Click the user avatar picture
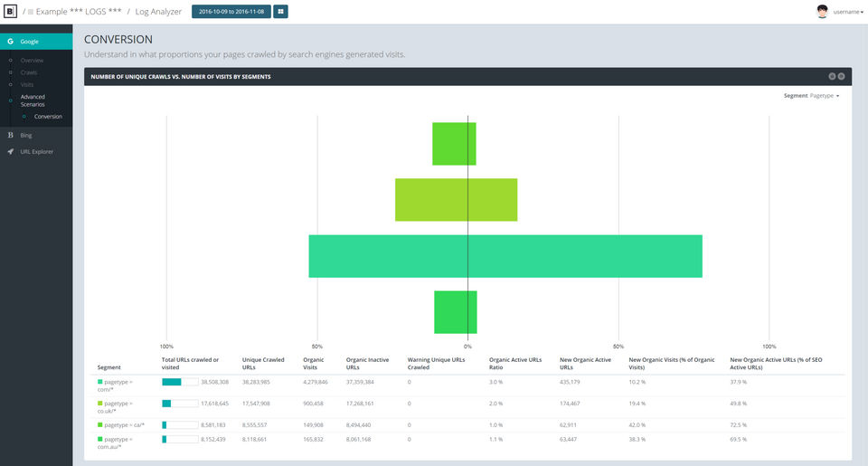 click(x=822, y=11)
